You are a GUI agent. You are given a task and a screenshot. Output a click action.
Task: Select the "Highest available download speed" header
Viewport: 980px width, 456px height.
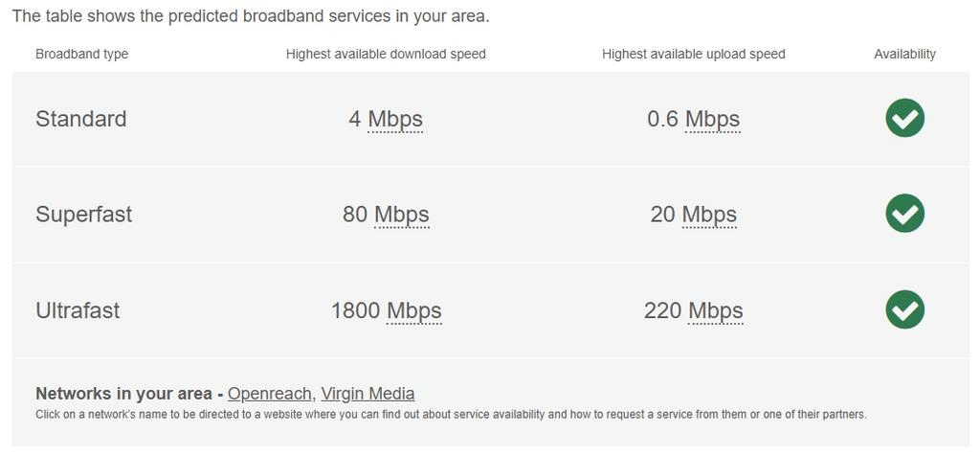coord(386,54)
